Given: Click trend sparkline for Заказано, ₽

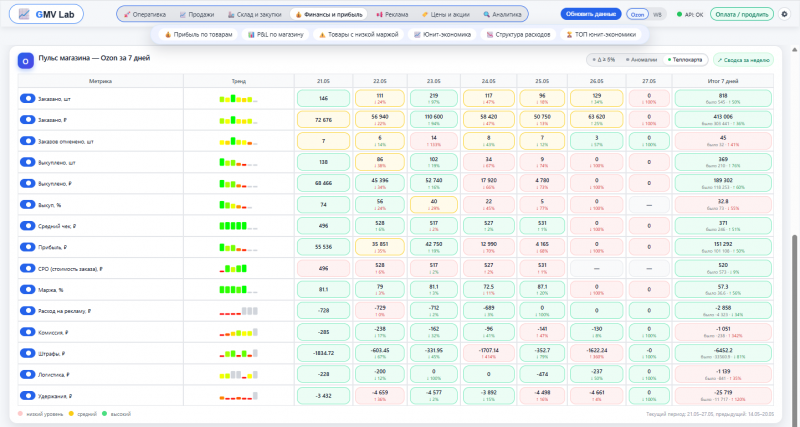Looking at the screenshot, I should [x=238, y=120].
